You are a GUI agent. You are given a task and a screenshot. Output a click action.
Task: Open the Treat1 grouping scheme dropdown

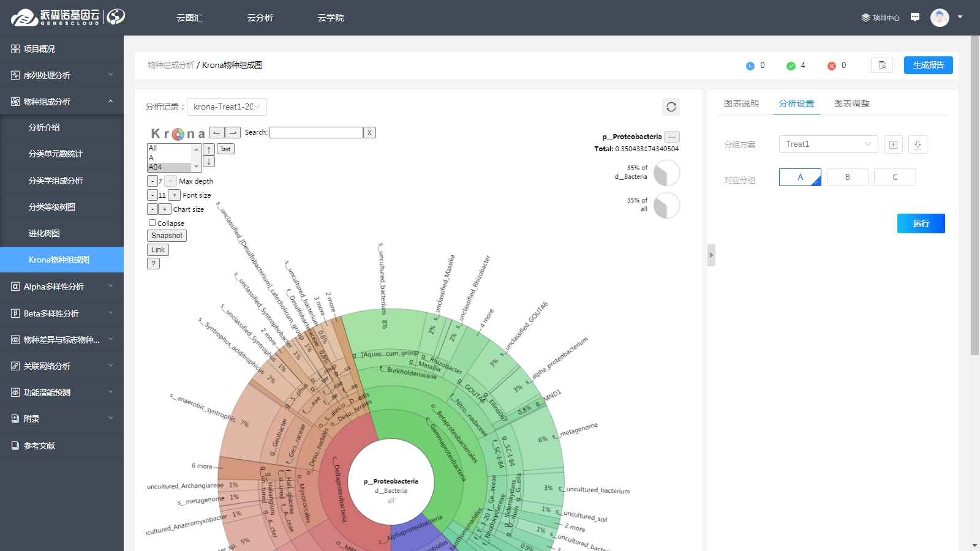click(828, 144)
